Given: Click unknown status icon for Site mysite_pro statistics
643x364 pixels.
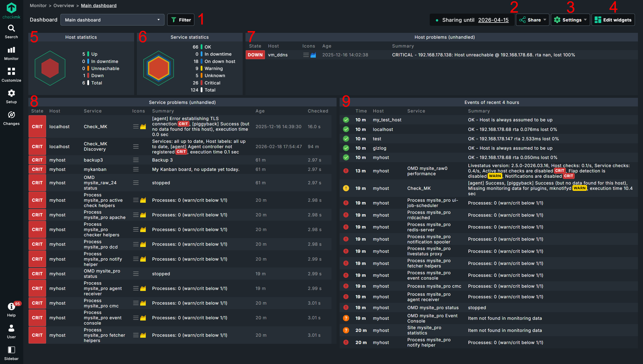Looking at the screenshot, I should pyautogui.click(x=346, y=330).
